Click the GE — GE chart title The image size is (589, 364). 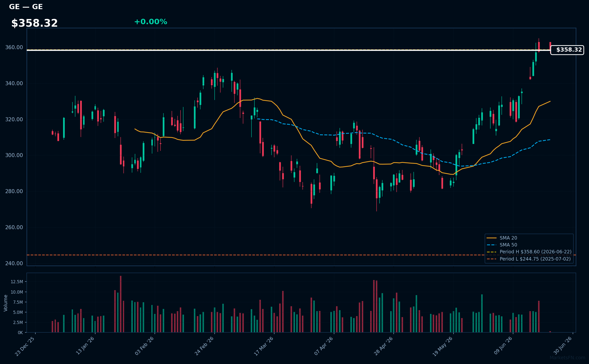[x=26, y=7]
